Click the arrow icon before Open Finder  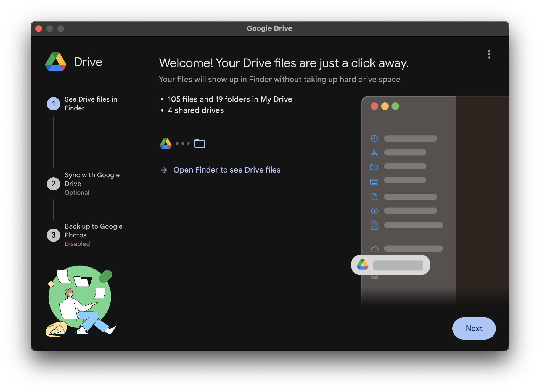point(164,170)
